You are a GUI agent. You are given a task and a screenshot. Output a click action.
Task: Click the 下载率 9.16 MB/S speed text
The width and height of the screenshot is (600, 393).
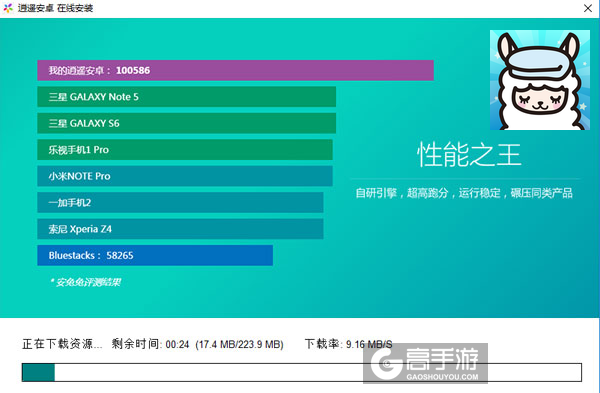tap(348, 344)
